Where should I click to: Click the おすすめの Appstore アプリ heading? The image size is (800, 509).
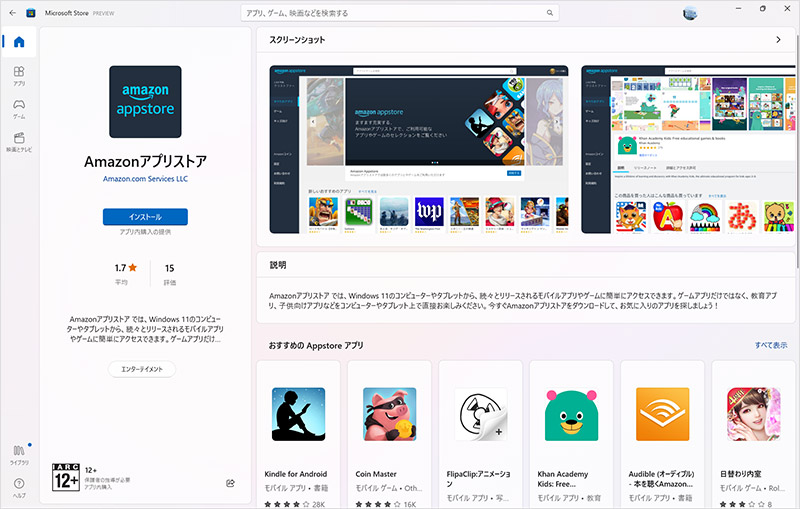click(316, 345)
